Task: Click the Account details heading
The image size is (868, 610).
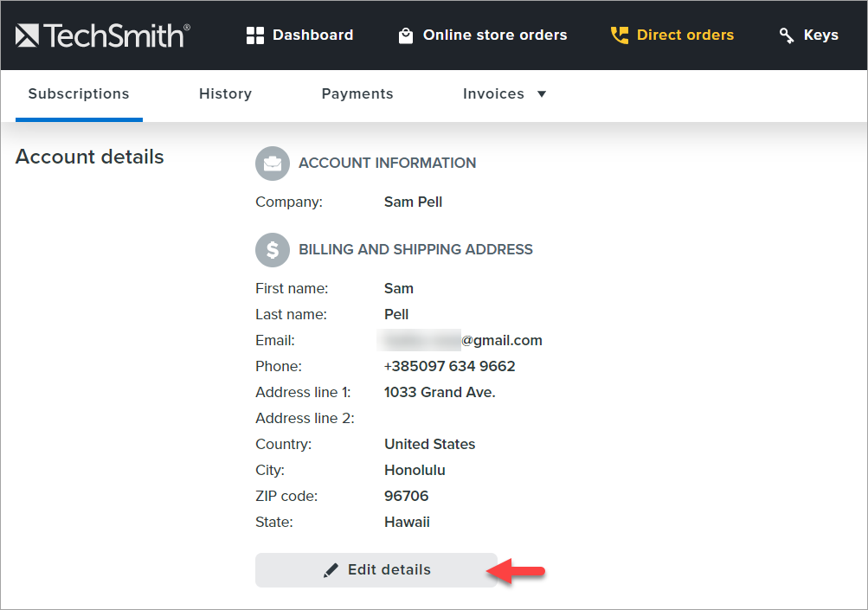Action: point(89,157)
